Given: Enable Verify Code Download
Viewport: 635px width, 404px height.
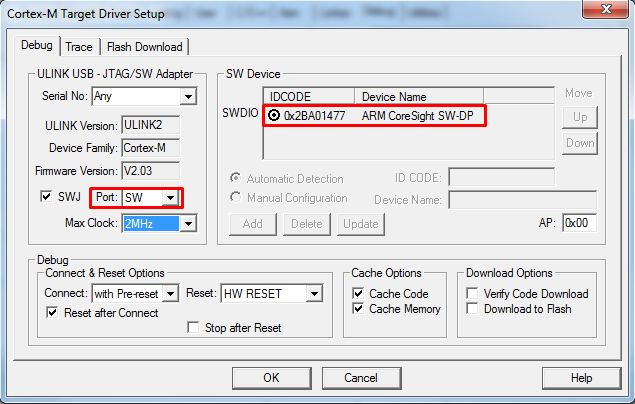Looking at the screenshot, I should (x=473, y=294).
